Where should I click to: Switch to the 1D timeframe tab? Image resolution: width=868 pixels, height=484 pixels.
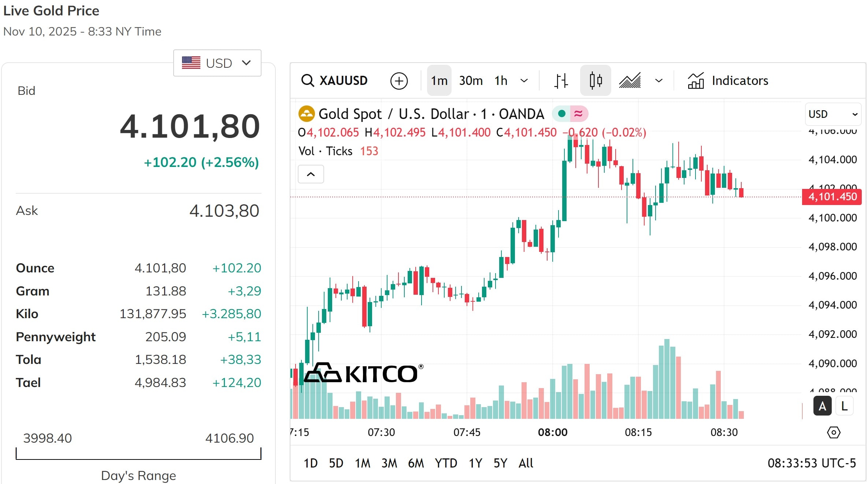[310, 463]
